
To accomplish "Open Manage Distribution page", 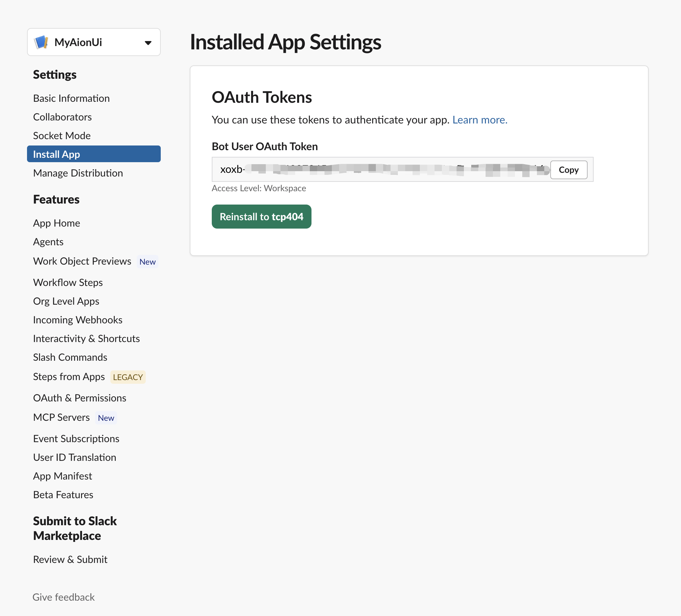I will point(78,173).
